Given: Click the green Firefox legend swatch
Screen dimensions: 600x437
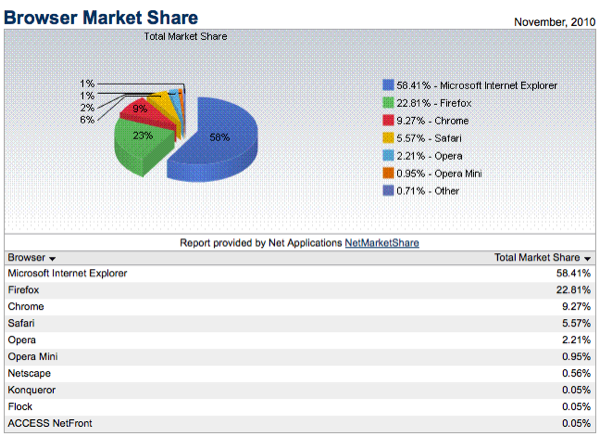Looking at the screenshot, I should point(388,103).
